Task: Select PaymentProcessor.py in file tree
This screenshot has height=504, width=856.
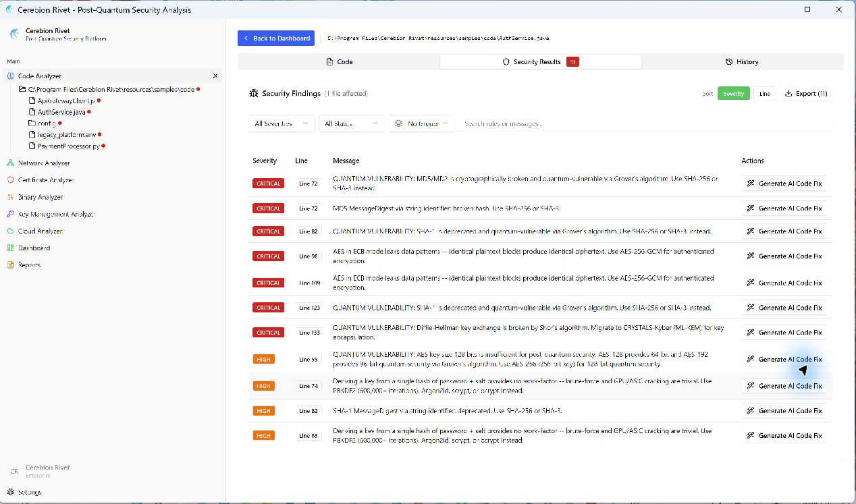Action: click(69, 146)
